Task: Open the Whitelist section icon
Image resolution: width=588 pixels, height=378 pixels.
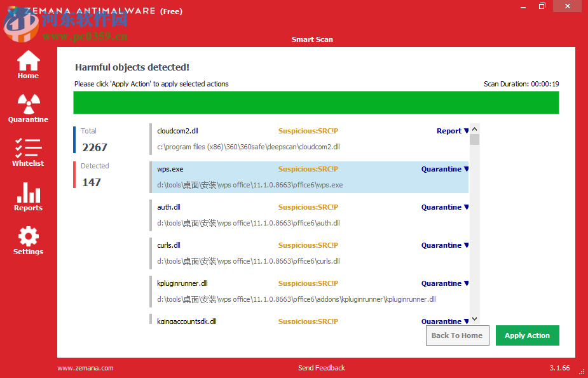Action: (27, 148)
